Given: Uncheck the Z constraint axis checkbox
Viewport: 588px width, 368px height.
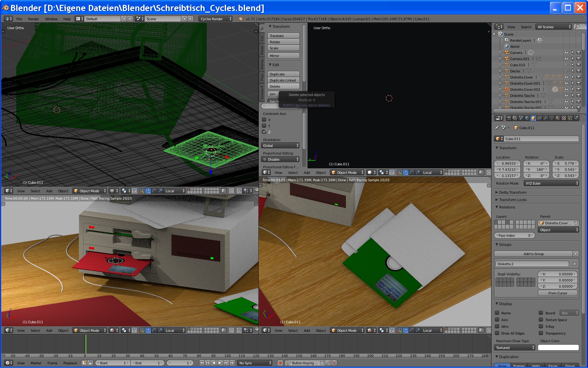Looking at the screenshot, I should pos(264,132).
